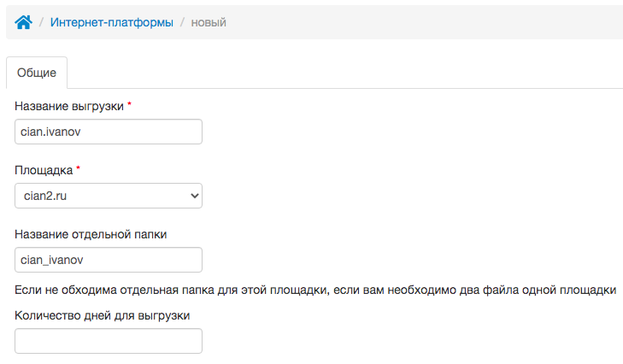The width and height of the screenshot is (623, 364).
Task: Go to home via house icon
Action: click(23, 22)
